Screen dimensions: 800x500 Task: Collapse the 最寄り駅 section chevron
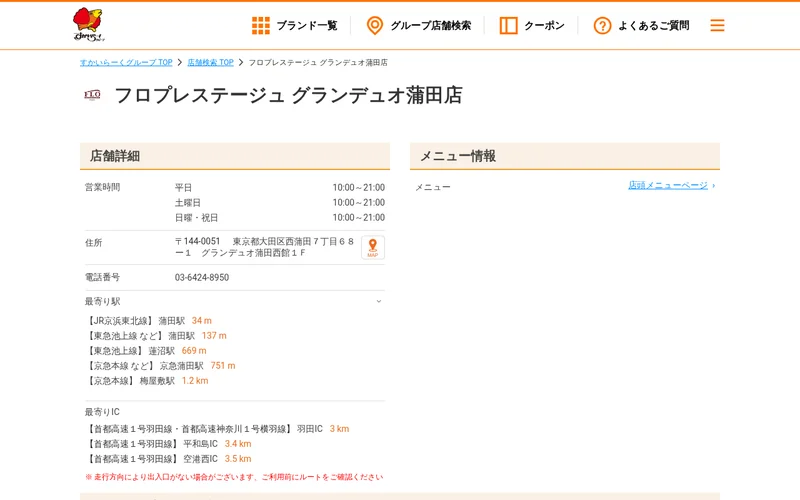[379, 301]
